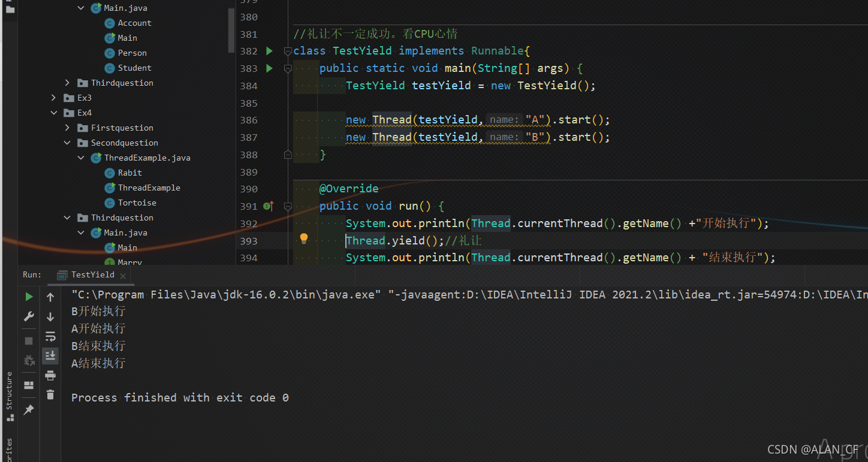Run class TestYield from line 382 gutter arrow

pos(269,51)
